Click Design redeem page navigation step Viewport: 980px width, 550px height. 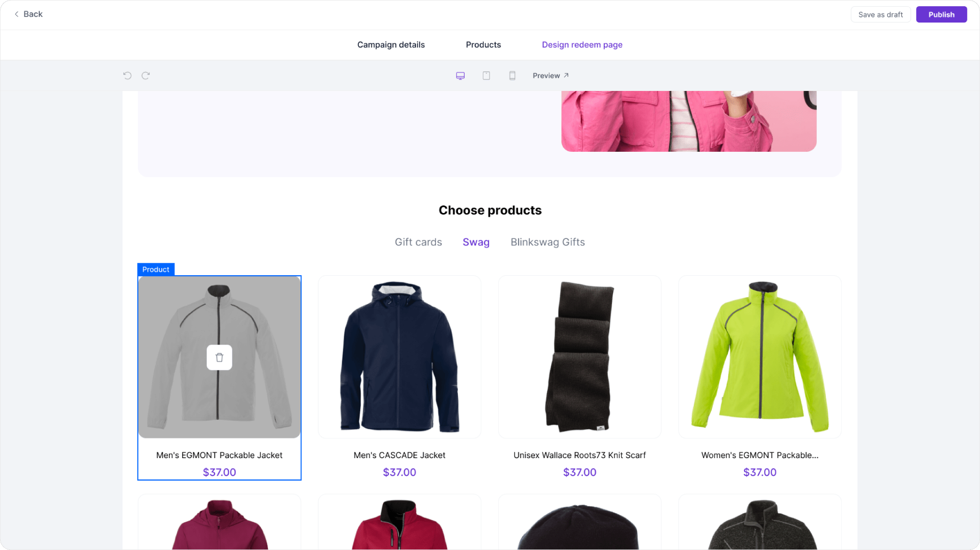(x=581, y=45)
